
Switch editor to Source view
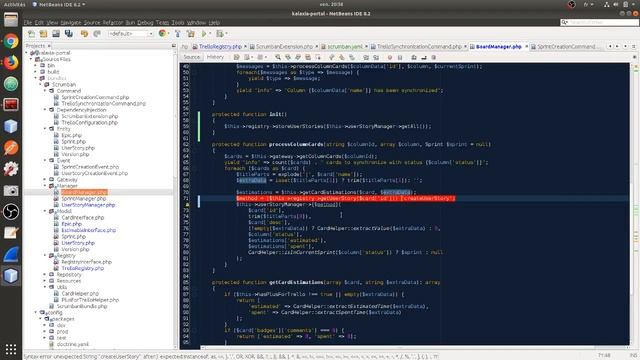tap(191, 57)
